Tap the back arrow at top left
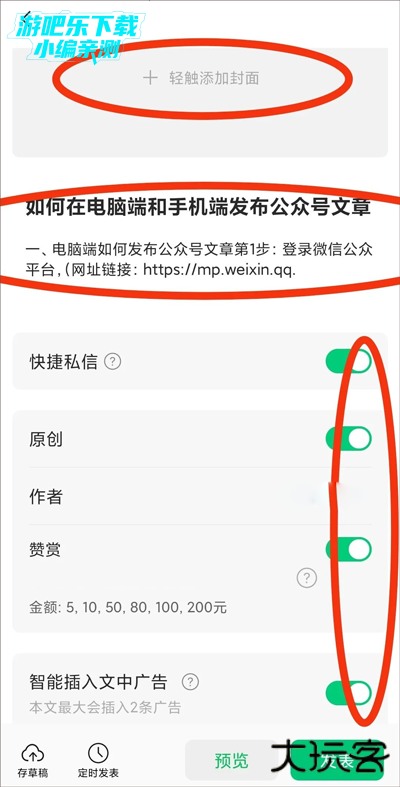This screenshot has width=400, height=787. (x=28, y=16)
